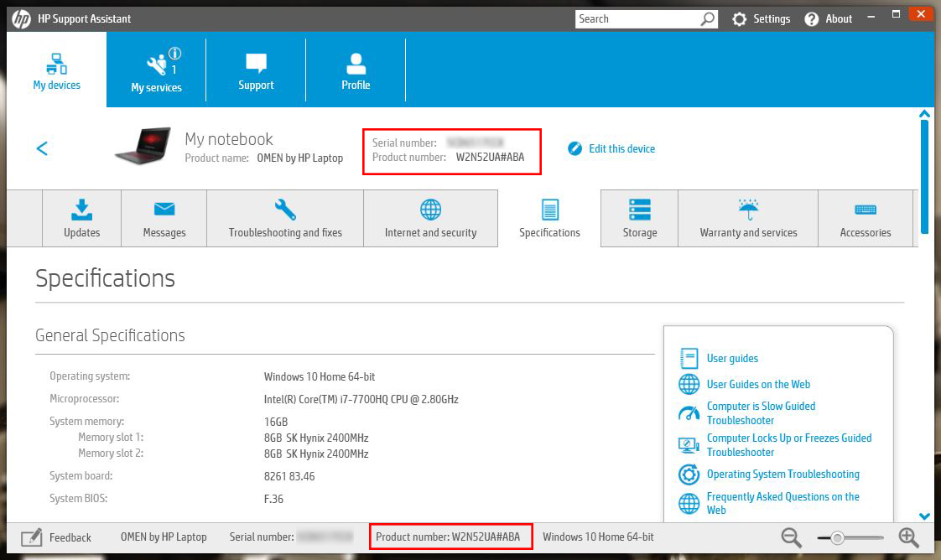Switch to the My services tab

156,70
